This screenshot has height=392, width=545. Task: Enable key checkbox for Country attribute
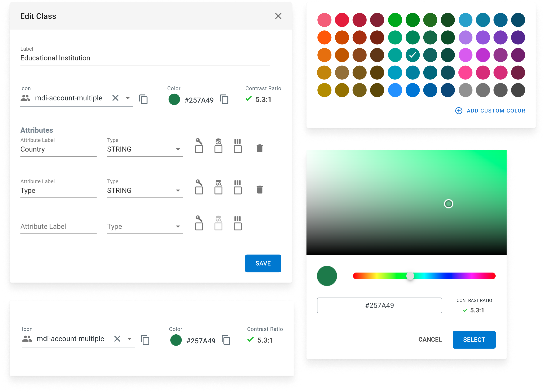pyautogui.click(x=199, y=149)
